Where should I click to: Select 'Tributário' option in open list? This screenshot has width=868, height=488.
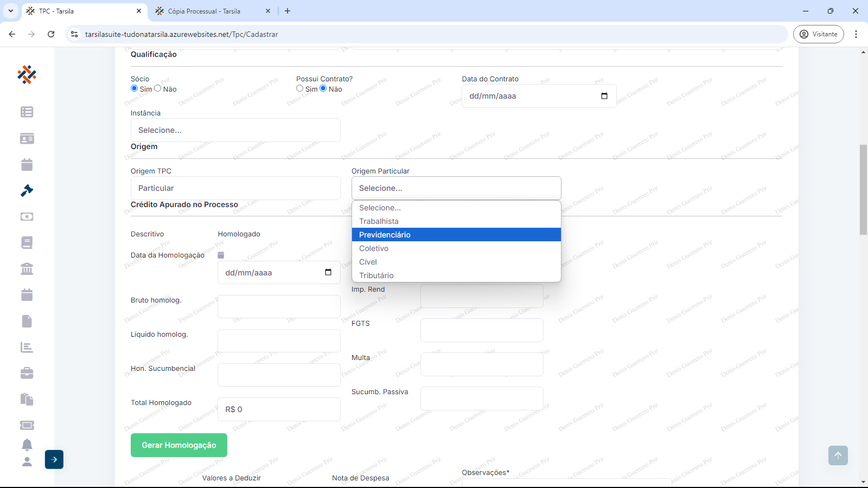[376, 275]
